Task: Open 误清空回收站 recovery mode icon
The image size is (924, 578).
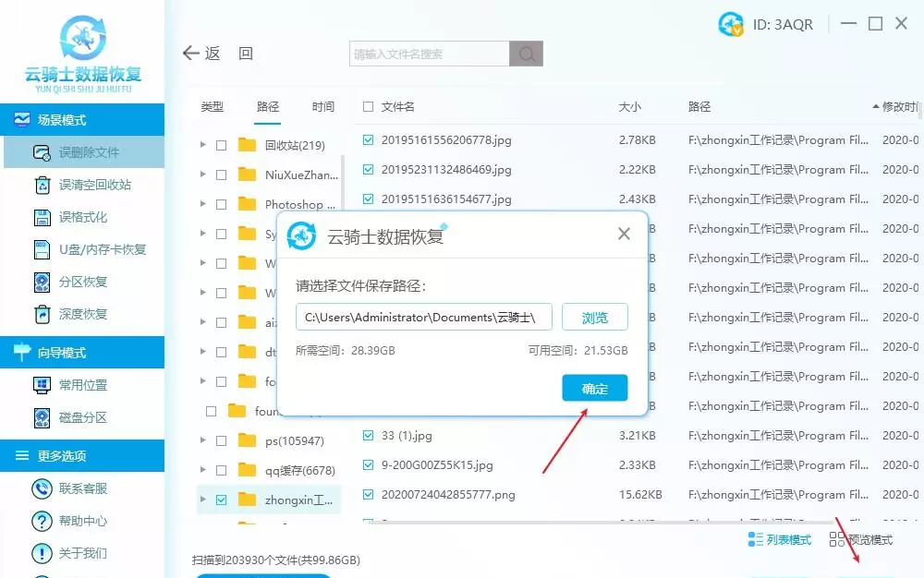Action: [x=41, y=185]
